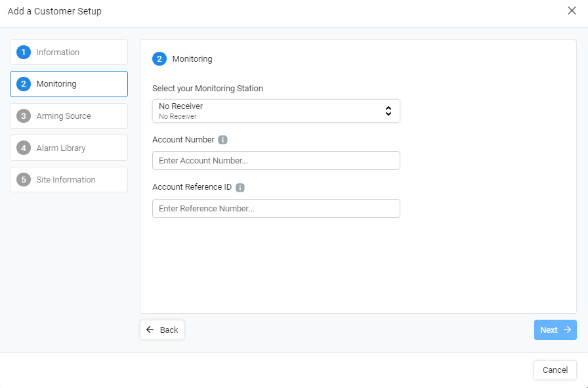Click the step 1 number badge in sidebar
The height and width of the screenshot is (388, 588).
point(24,52)
